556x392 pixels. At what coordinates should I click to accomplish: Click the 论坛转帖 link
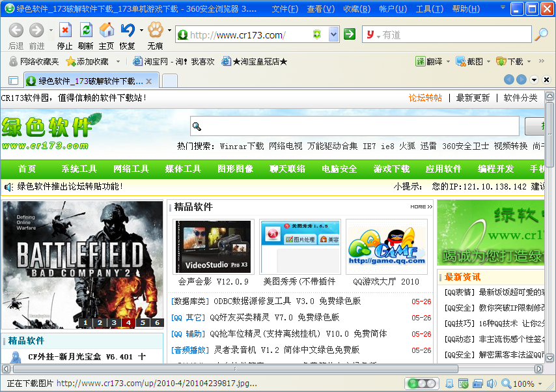424,98
